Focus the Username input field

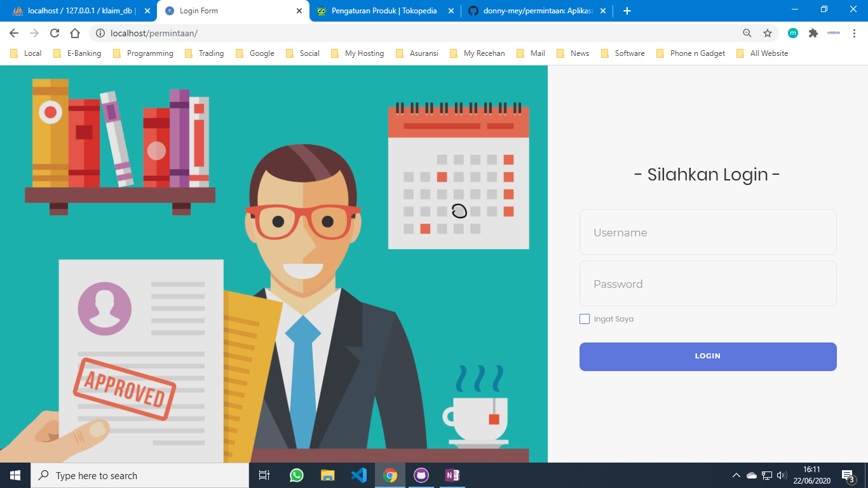708,233
